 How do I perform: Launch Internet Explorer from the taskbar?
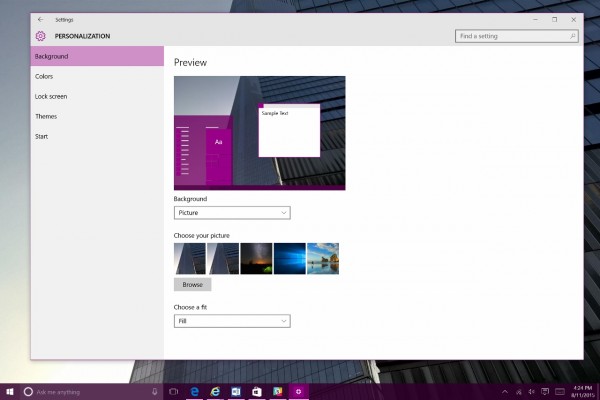(215, 392)
